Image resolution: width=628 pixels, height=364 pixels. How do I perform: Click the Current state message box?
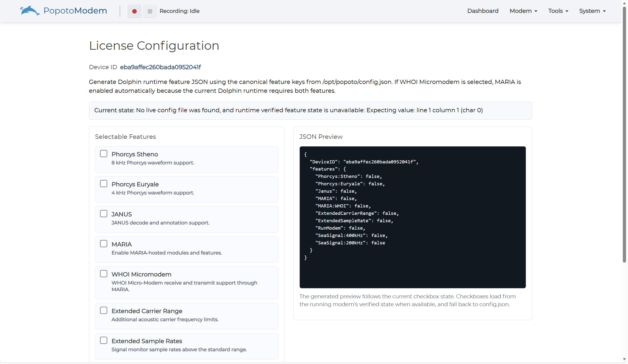pos(311,111)
